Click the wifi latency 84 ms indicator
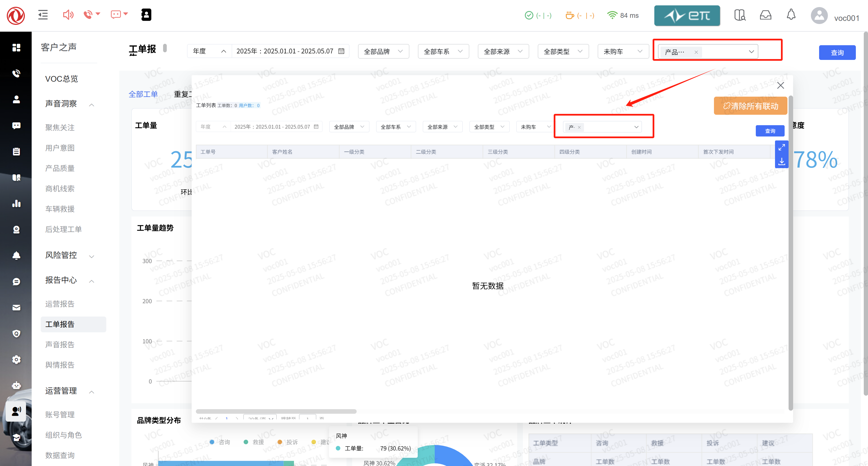This screenshot has width=868, height=466. tap(623, 16)
